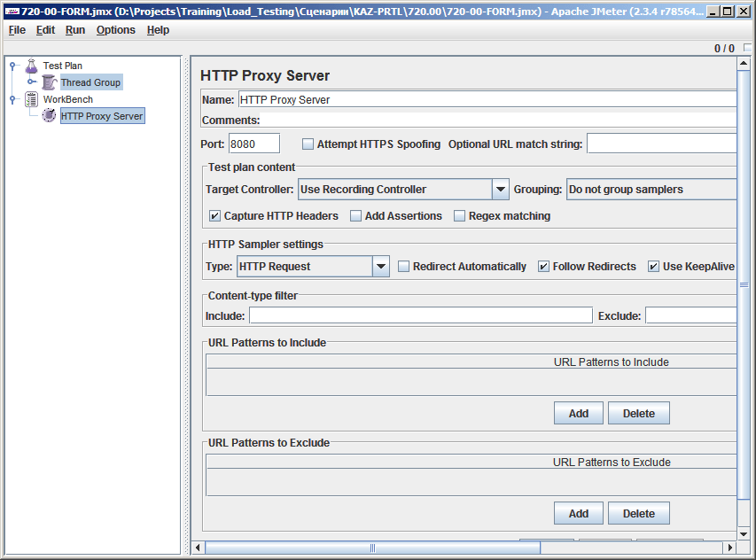756x560 pixels.
Task: Uncheck Capture HTTP Headers
Action: tap(214, 216)
